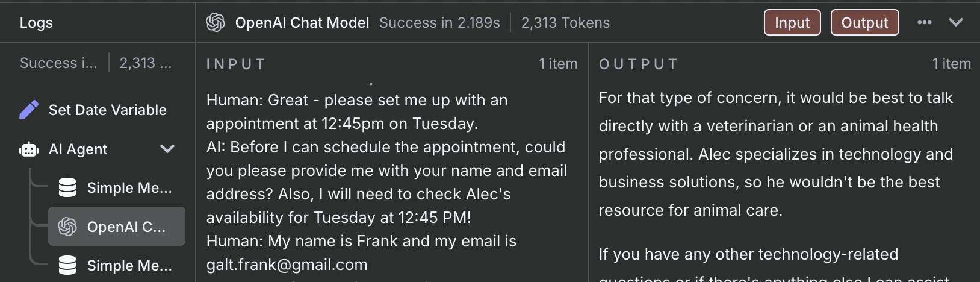Click the INPUT section heading
980x282 pixels.
click(x=236, y=64)
